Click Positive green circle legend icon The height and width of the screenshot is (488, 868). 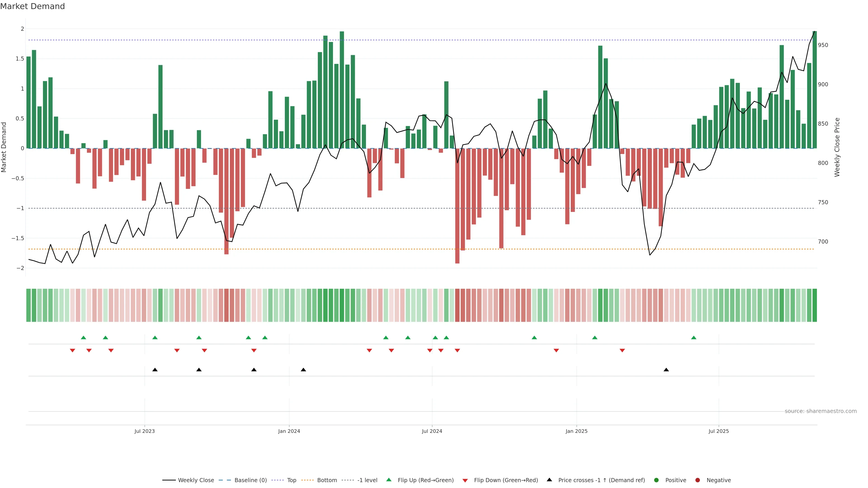(656, 480)
